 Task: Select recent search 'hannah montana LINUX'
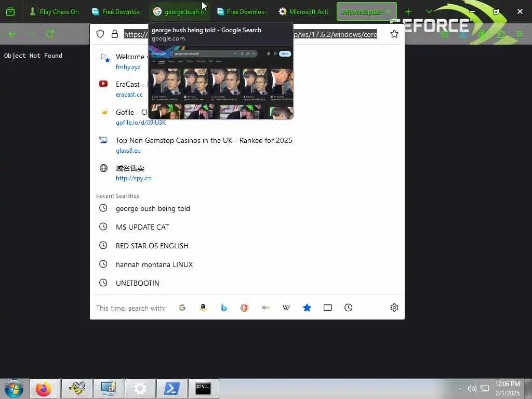(x=247, y=264)
